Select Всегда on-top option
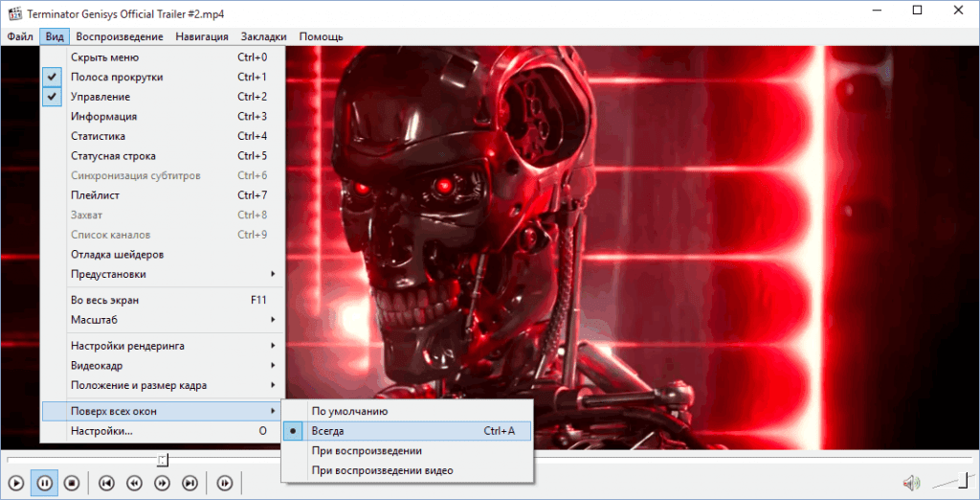The height and width of the screenshot is (500, 980). [407, 431]
